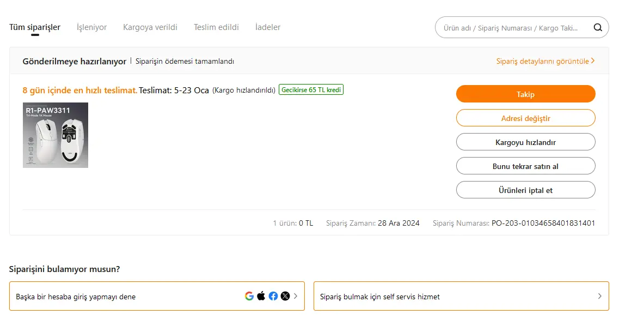This screenshot has width=644, height=326.
Task: Click the Gönderilmeye hazırlanıyor status heading
Action: point(75,61)
